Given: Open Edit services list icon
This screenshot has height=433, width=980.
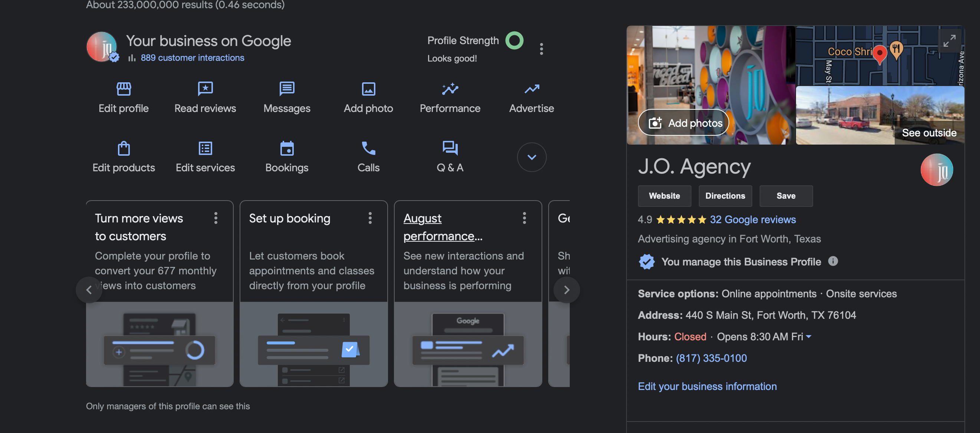Looking at the screenshot, I should tap(205, 148).
